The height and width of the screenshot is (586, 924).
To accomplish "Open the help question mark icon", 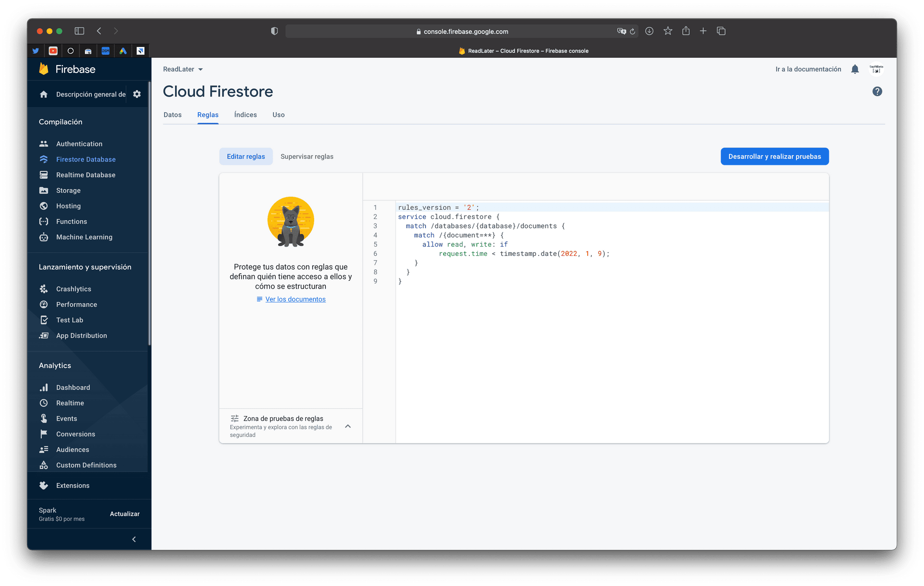I will coord(877,91).
